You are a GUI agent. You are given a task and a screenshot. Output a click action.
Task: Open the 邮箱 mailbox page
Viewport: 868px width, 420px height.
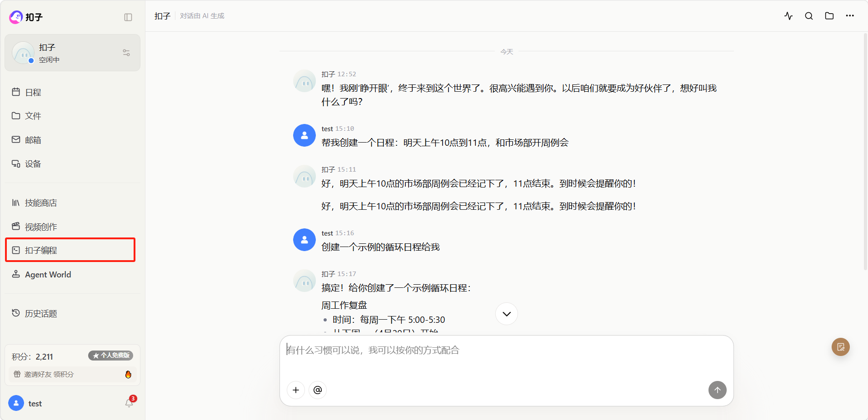coord(72,140)
